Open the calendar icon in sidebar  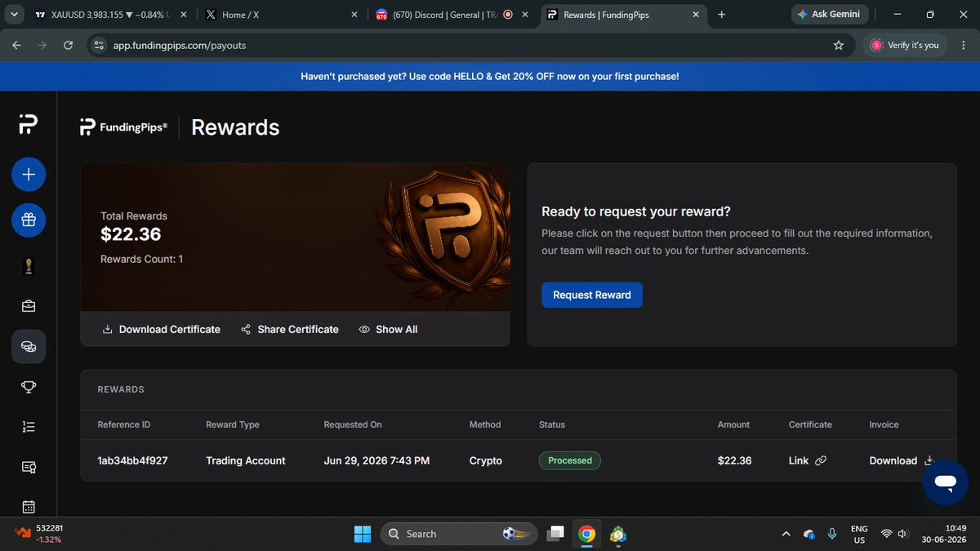point(29,507)
